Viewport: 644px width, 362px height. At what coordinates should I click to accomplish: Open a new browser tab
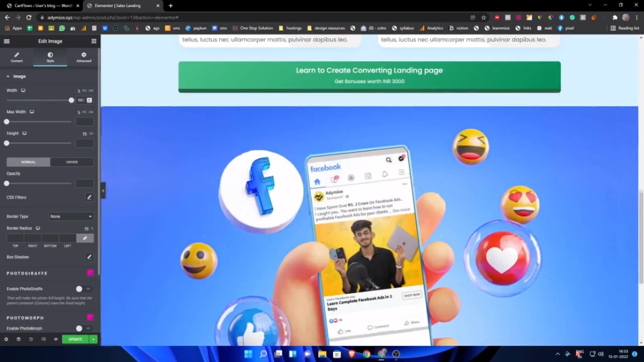(171, 6)
